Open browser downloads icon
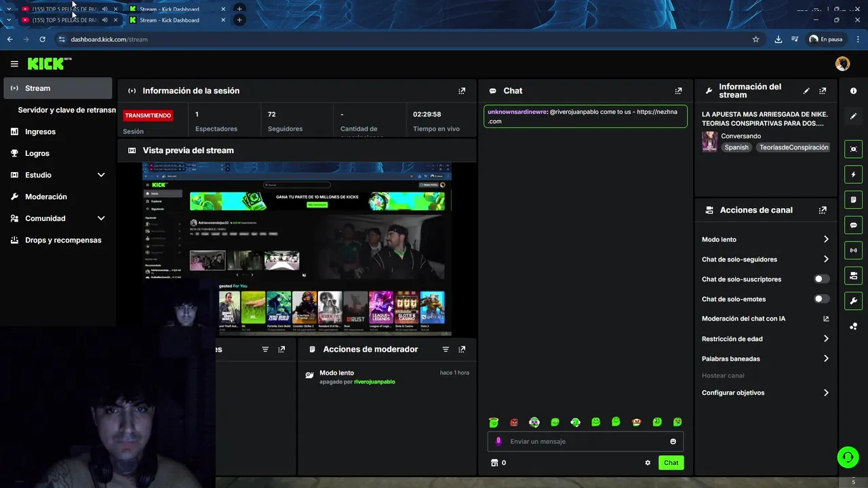The image size is (868, 488). coord(778,39)
